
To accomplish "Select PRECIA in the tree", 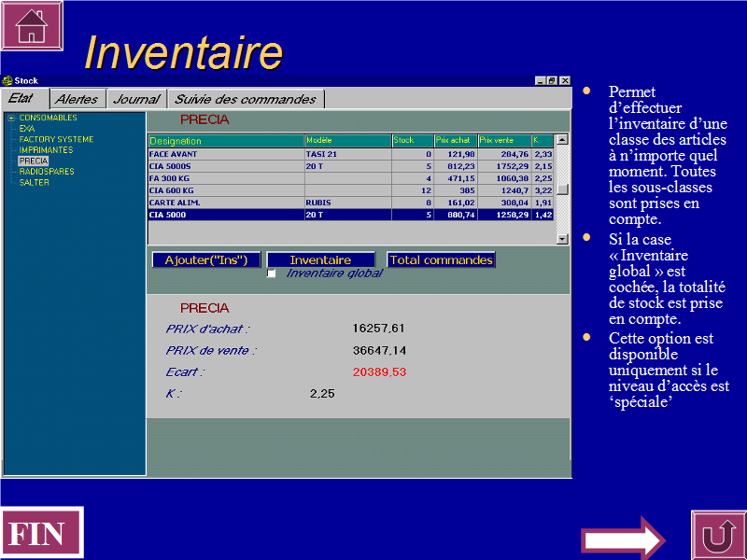I will [x=34, y=161].
